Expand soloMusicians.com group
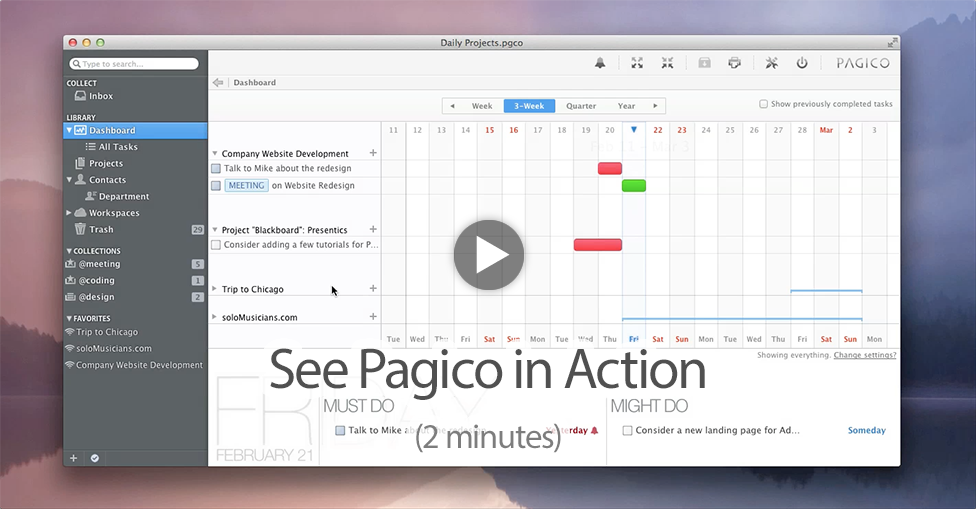The image size is (976, 509). (x=214, y=317)
